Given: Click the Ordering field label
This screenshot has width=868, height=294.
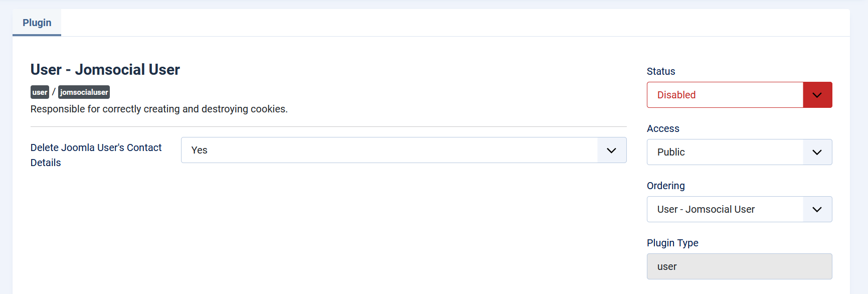Looking at the screenshot, I should click(x=665, y=186).
